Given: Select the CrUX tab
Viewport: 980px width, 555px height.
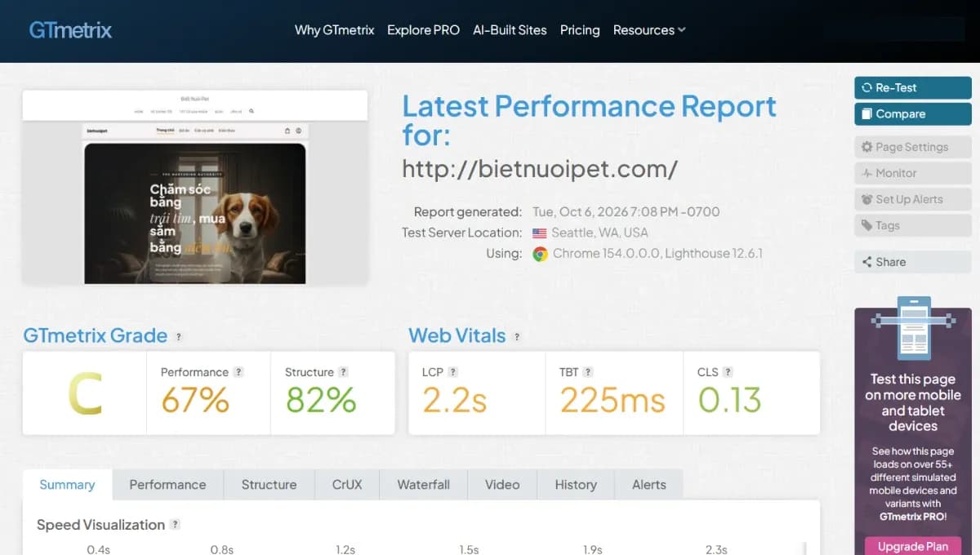Looking at the screenshot, I should [x=347, y=485].
